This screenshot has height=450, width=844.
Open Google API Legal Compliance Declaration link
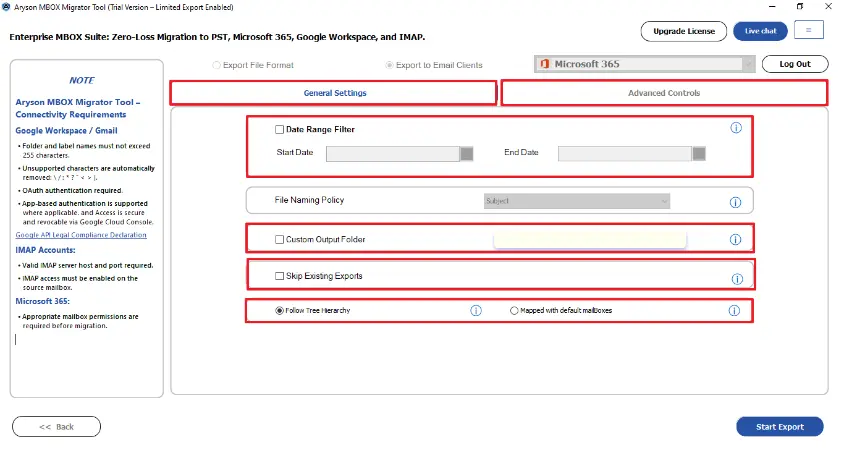(81, 235)
